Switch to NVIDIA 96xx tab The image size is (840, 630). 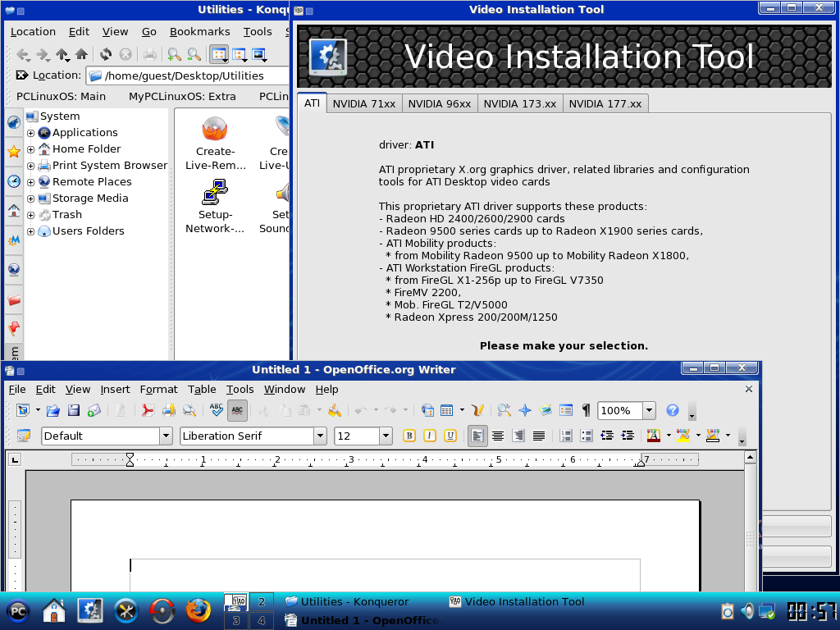click(440, 104)
